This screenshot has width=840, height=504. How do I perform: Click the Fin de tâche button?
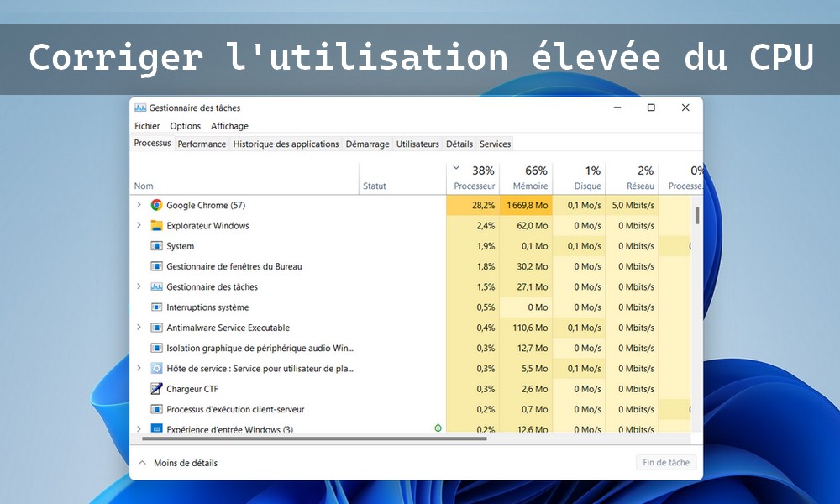[x=665, y=462]
